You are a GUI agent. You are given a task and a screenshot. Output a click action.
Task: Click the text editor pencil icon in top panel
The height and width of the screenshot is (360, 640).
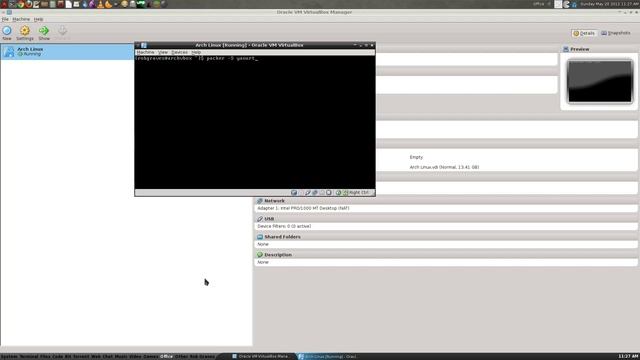[36, 4]
